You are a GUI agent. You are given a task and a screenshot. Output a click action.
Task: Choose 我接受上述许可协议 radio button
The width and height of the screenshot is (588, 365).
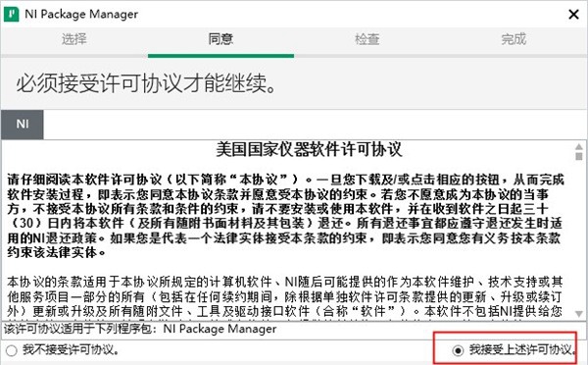(458, 350)
